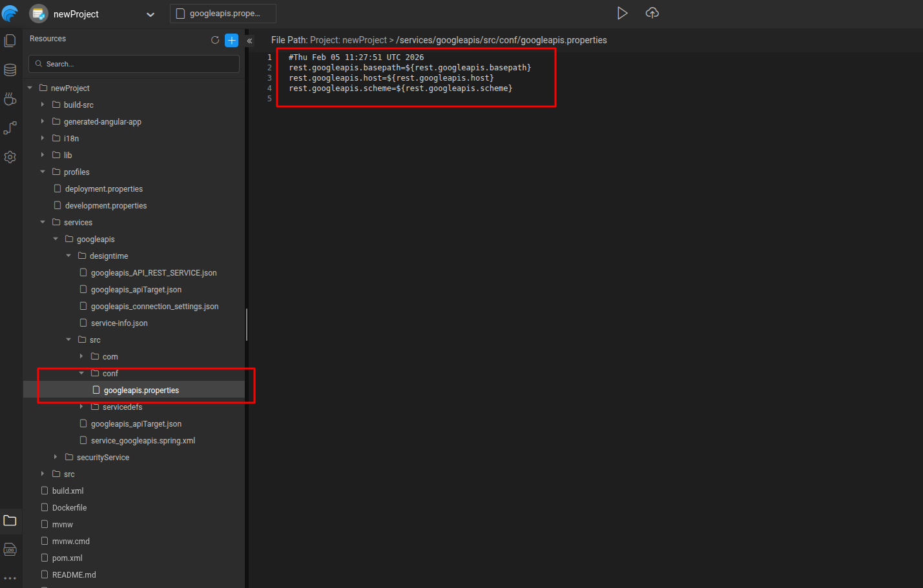Open the settings gear in sidebar

[10, 157]
